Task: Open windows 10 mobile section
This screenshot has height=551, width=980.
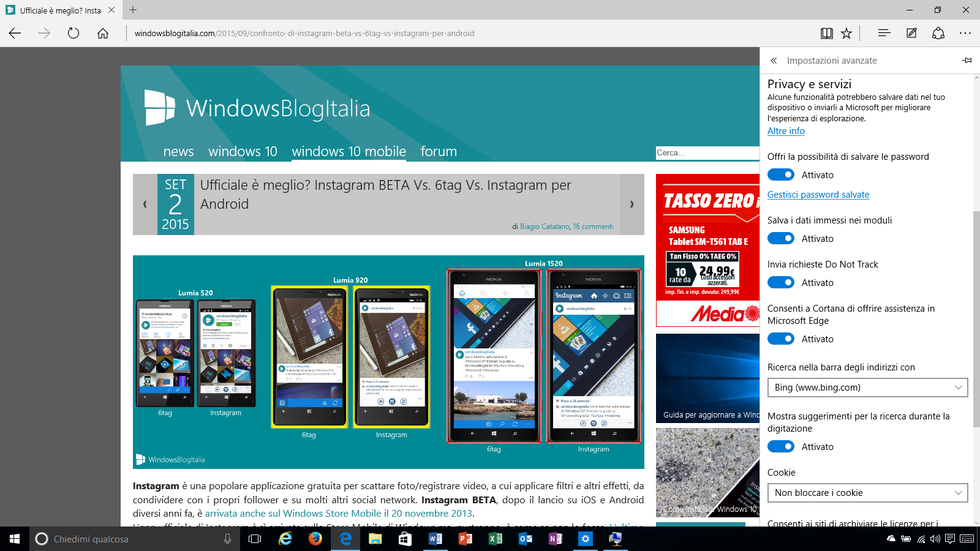Action: (x=349, y=151)
